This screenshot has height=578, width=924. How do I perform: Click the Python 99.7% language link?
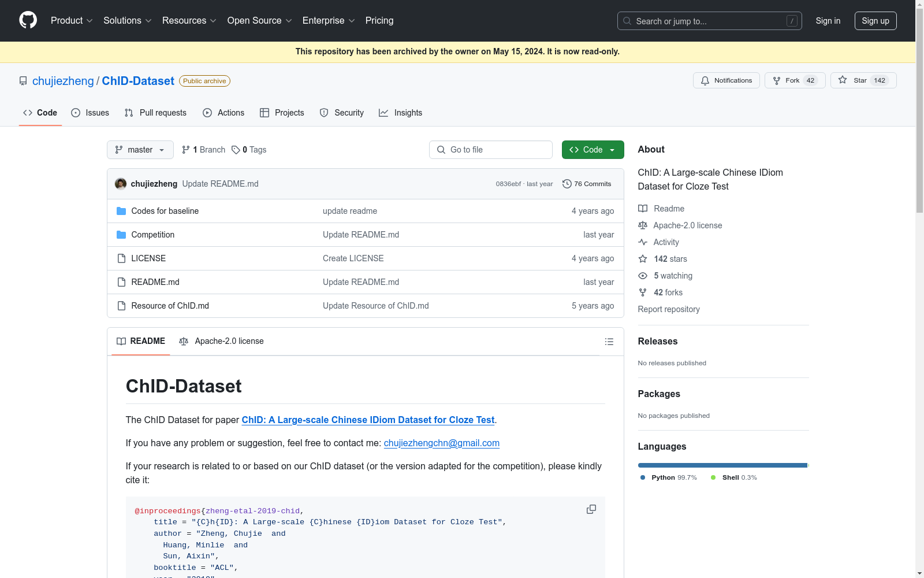point(669,477)
